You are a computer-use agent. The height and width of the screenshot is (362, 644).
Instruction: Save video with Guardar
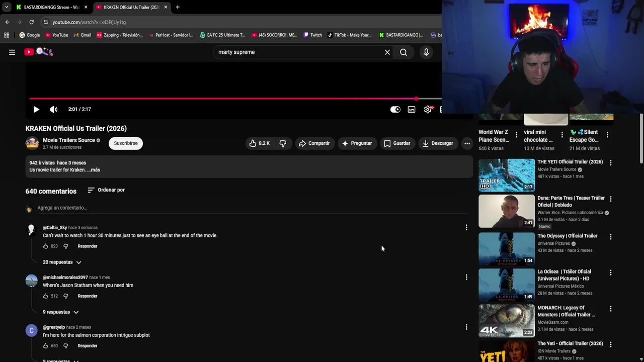[397, 143]
